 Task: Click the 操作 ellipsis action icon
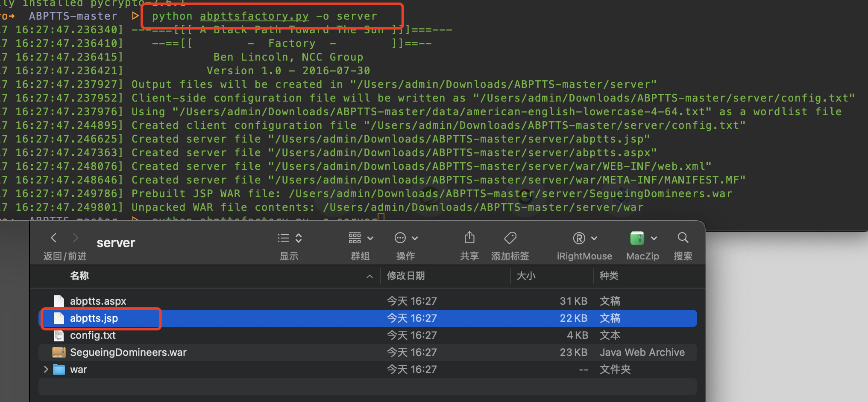400,238
